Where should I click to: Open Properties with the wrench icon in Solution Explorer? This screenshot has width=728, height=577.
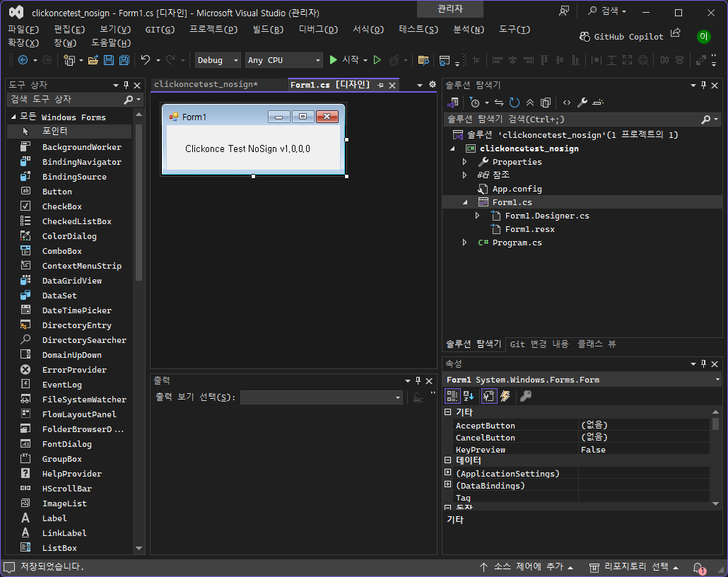[582, 103]
